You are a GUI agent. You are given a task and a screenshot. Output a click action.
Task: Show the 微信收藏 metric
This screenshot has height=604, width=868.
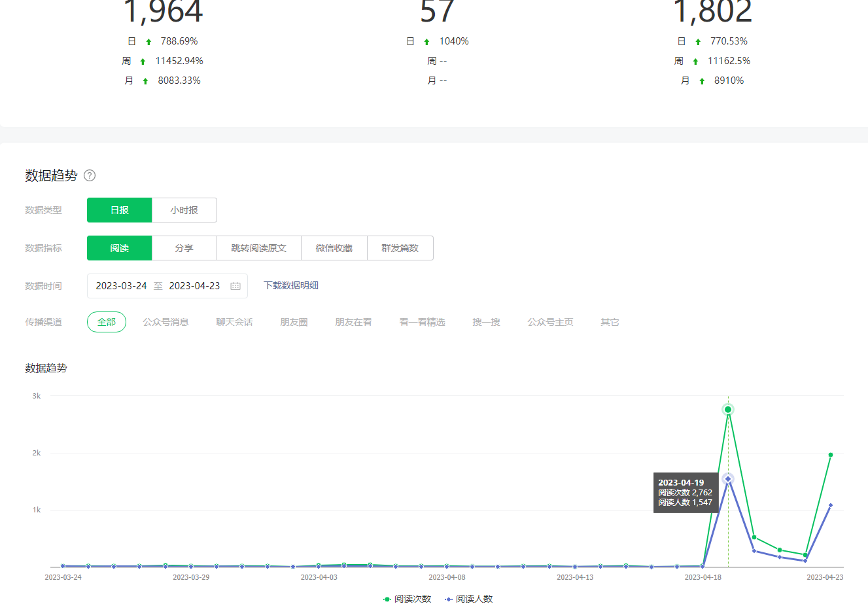tap(334, 248)
